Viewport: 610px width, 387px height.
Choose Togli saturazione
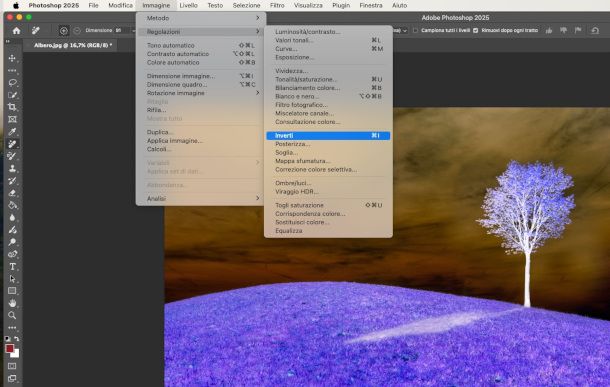(x=328, y=205)
